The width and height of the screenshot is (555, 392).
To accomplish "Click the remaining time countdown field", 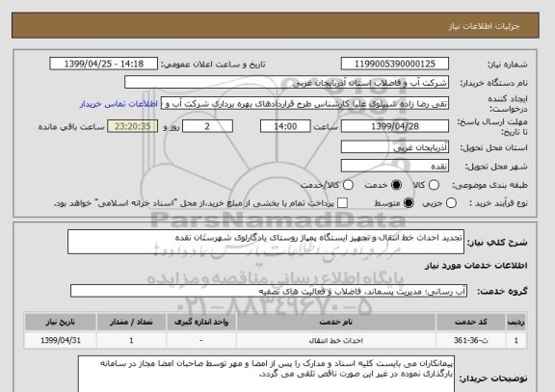I will click(132, 126).
